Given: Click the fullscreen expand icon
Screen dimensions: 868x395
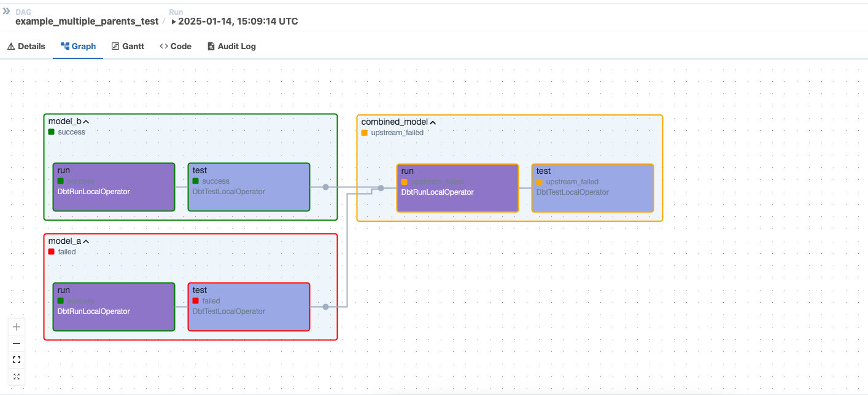Looking at the screenshot, I should (x=17, y=377).
